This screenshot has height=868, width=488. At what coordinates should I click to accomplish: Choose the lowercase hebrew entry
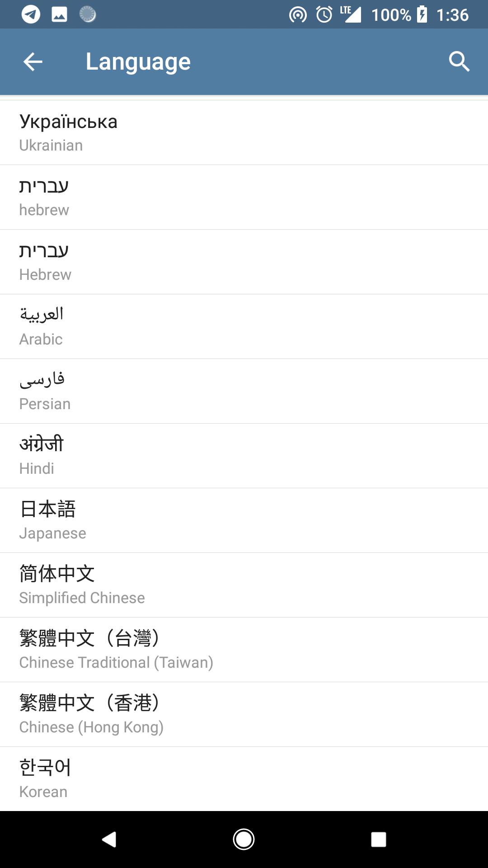[244, 198]
